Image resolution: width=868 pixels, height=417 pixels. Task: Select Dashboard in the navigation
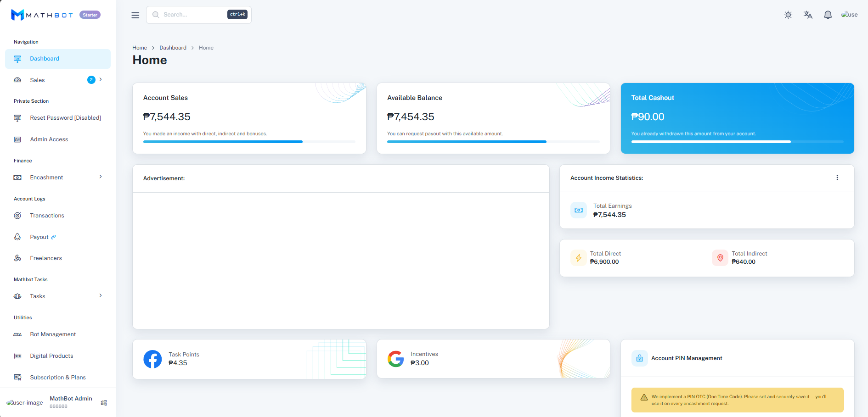[58, 59]
